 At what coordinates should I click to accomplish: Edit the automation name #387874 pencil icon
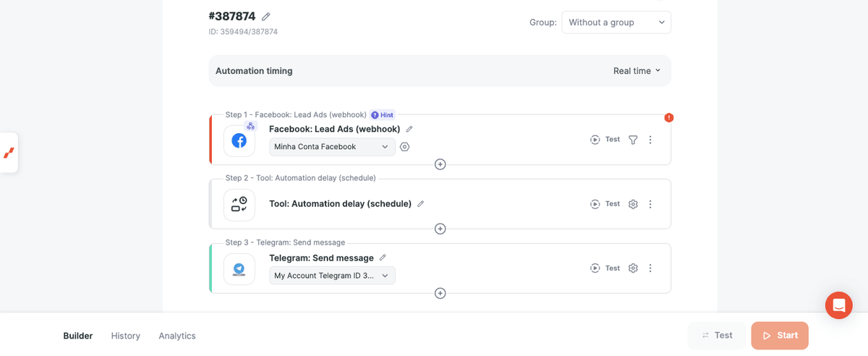[x=266, y=17]
